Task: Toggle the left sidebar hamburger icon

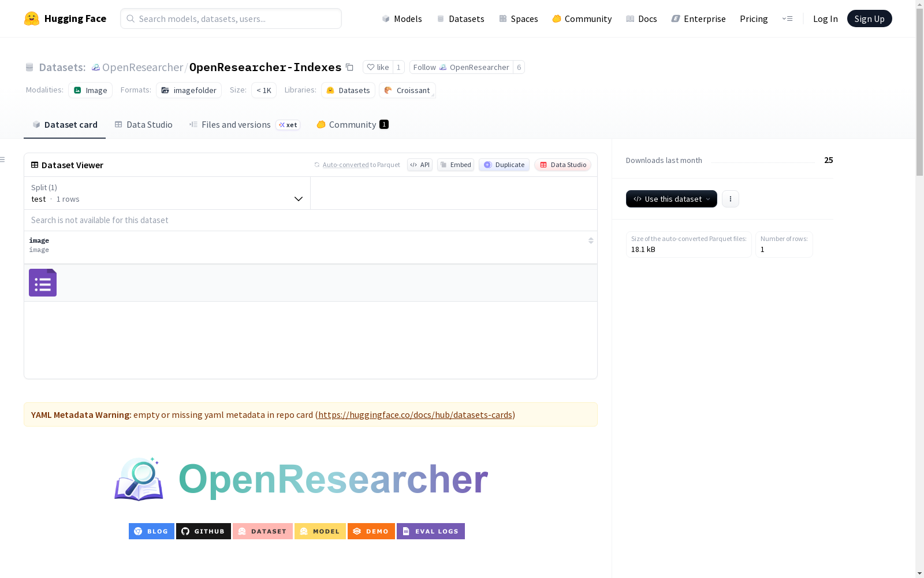Action: point(3,160)
